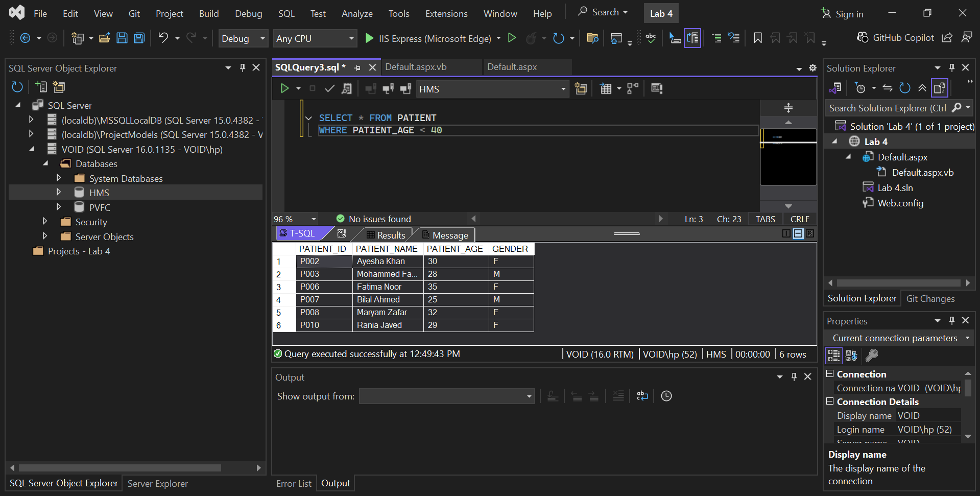Click the Navigate Backward arrow icon
Screen dimensions: 980x496
[25, 38]
